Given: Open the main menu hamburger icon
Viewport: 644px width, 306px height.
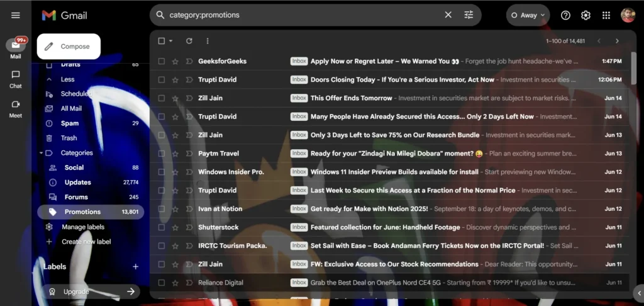Looking at the screenshot, I should 16,15.
